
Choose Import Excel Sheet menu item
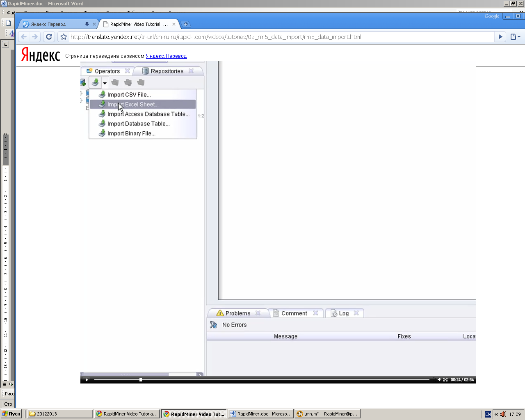coord(143,105)
